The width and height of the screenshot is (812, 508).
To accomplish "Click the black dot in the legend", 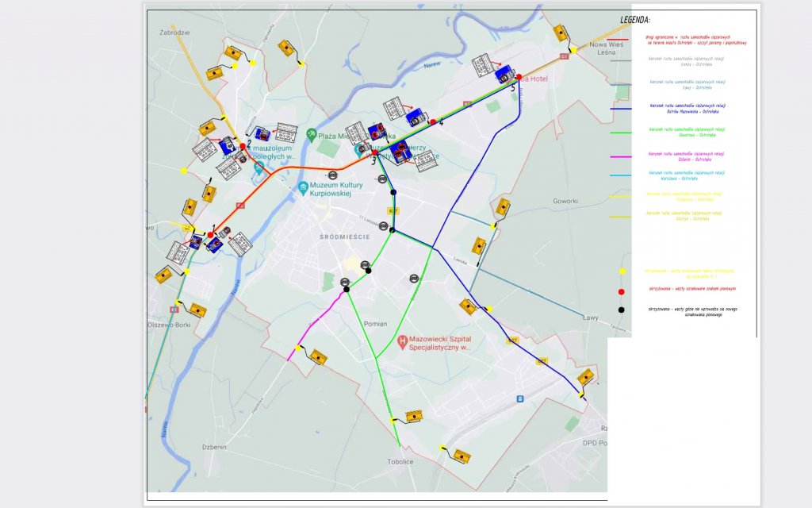I will (622, 309).
